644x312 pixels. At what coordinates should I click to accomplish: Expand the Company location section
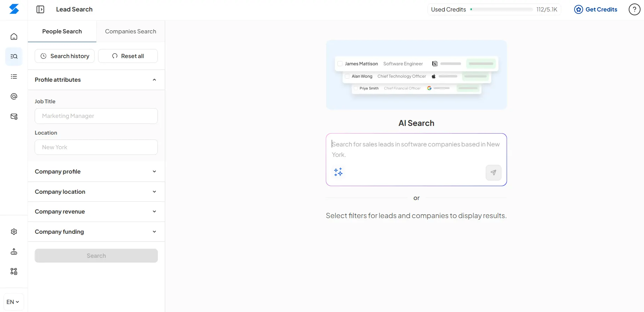(96, 192)
